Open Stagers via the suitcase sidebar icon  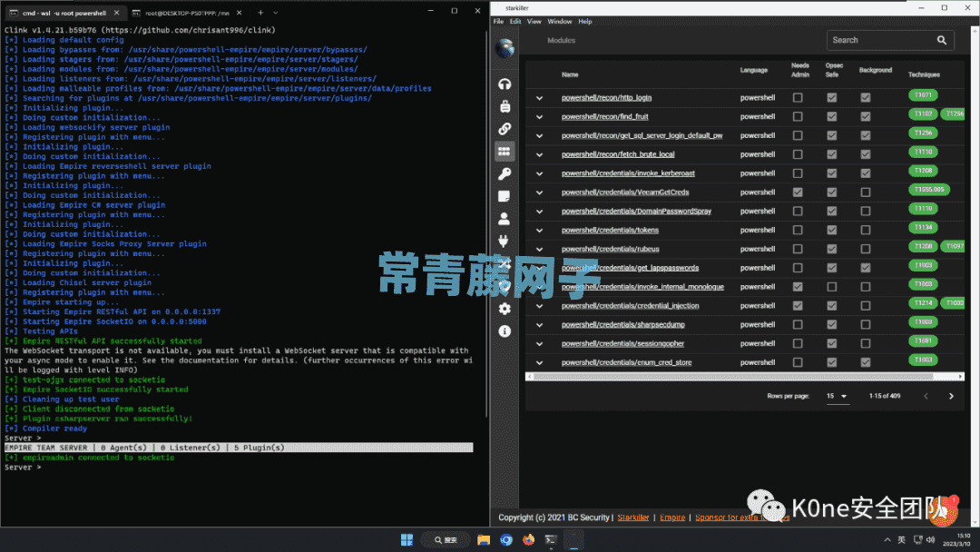tap(505, 106)
